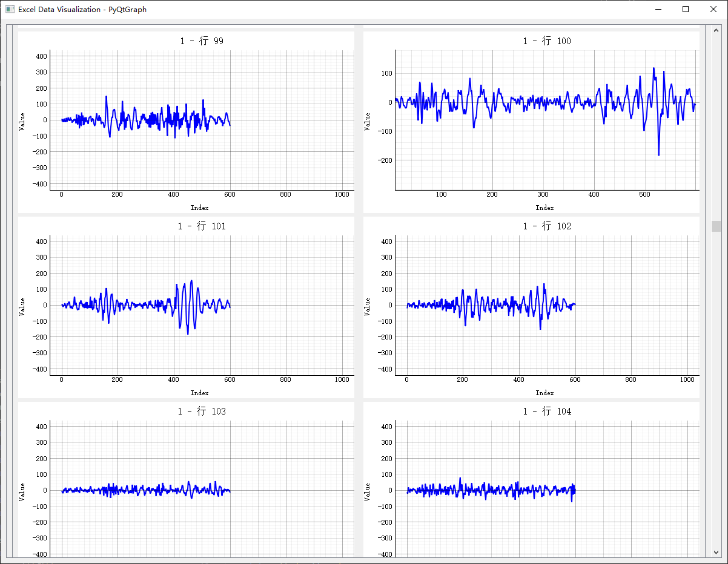Click the blue waveform in the row 104 plot
Viewport: 728px width, 564px height.
point(491,490)
